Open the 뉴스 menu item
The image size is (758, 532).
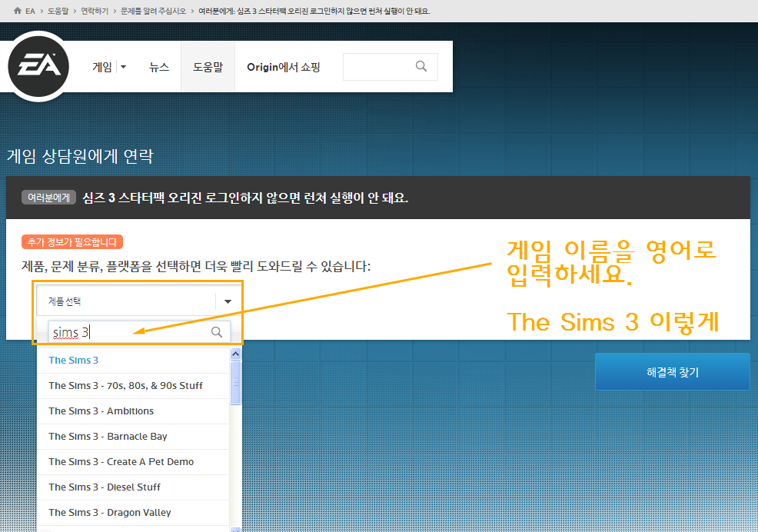pos(159,67)
